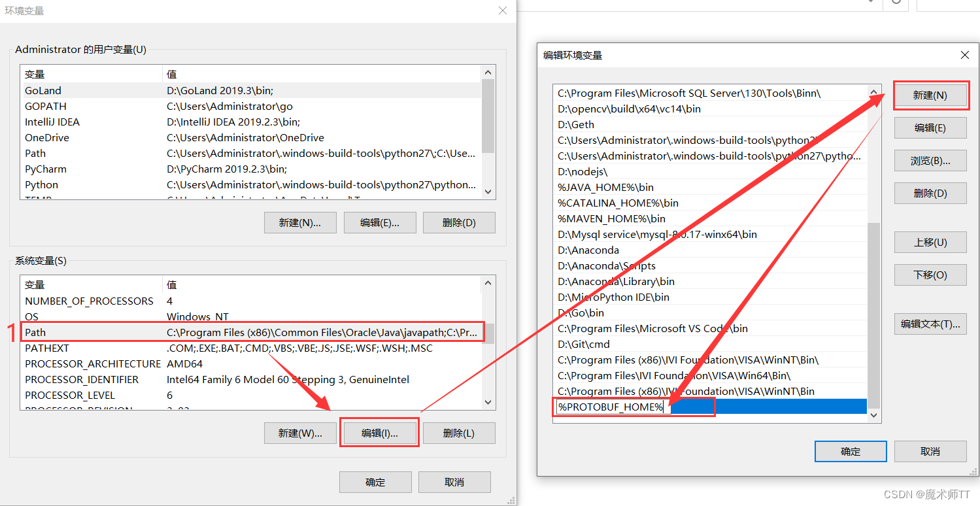The width and height of the screenshot is (980, 506).
Task: Select OS system variable row
Action: (x=250, y=317)
